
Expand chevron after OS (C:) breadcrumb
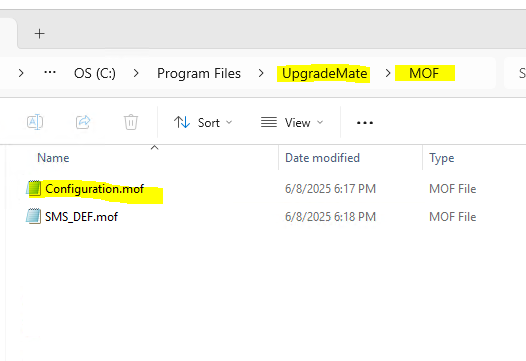click(136, 73)
